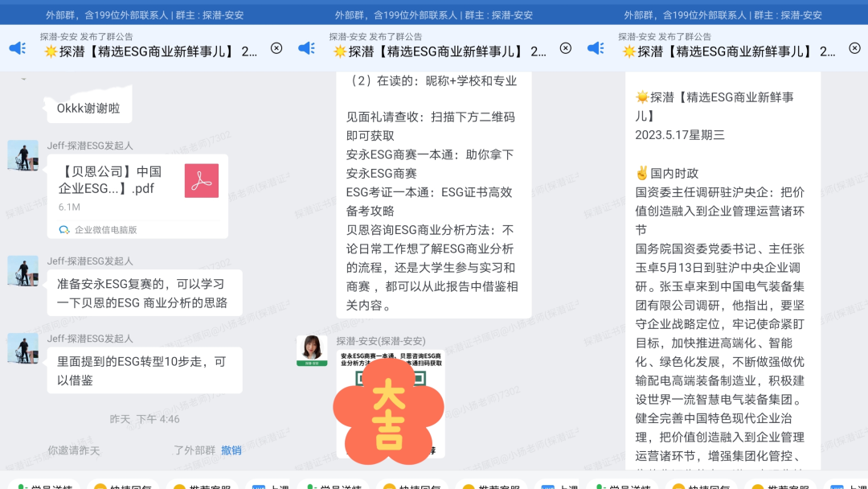
Task: Open Jeff's avatar beside 里面提到的ESG转型10步走 message
Action: click(x=23, y=348)
